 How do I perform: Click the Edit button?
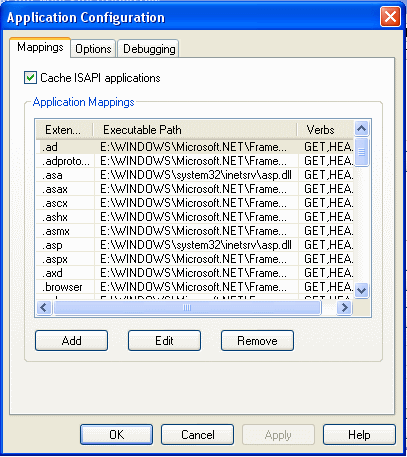pyautogui.click(x=164, y=341)
